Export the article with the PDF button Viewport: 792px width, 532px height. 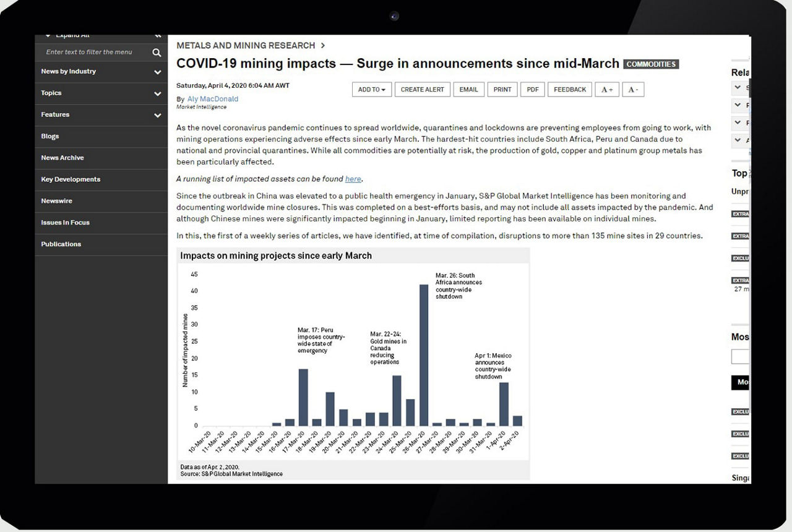point(533,90)
